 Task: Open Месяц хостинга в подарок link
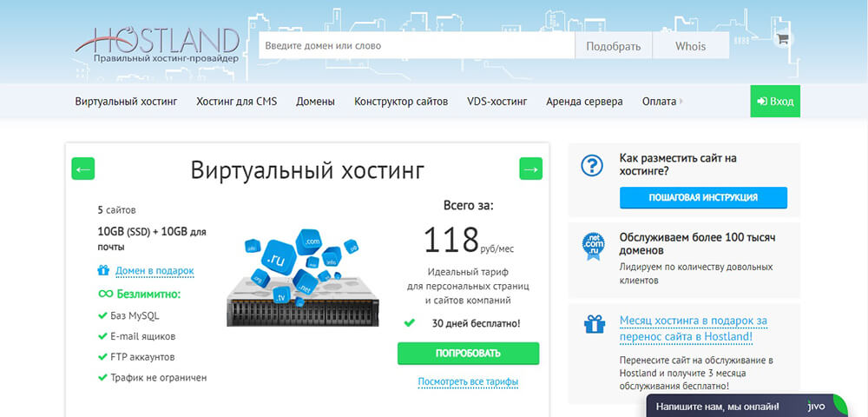(693, 328)
